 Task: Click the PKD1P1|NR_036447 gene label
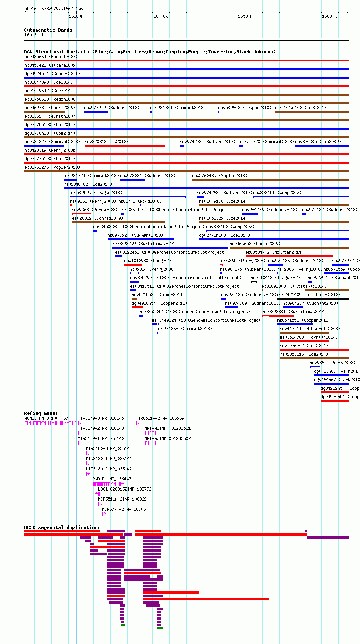coord(112,479)
